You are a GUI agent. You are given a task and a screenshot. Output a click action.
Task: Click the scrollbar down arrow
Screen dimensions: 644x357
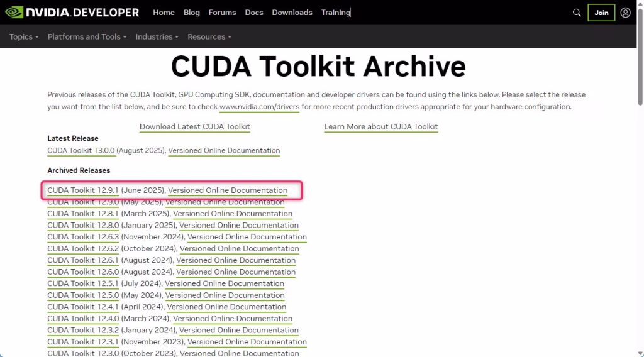(x=640, y=353)
